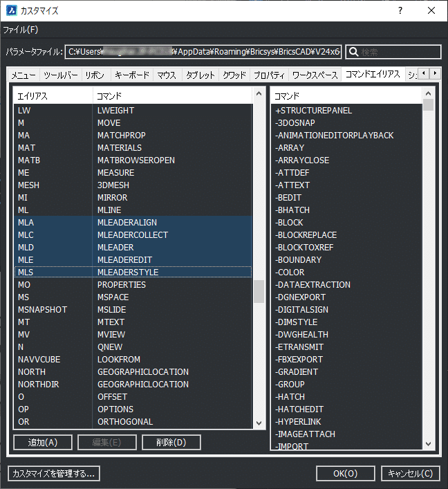448x489 pixels.
Task: Select the MATB alias row
Action: pyautogui.click(x=133, y=160)
